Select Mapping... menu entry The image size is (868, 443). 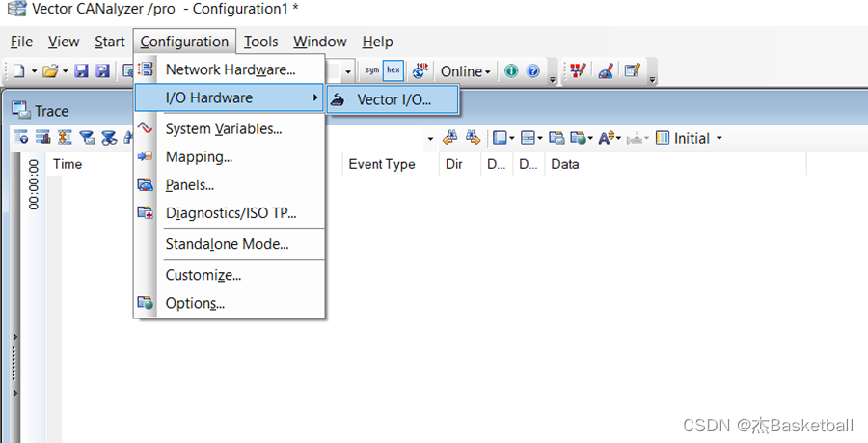point(230,156)
